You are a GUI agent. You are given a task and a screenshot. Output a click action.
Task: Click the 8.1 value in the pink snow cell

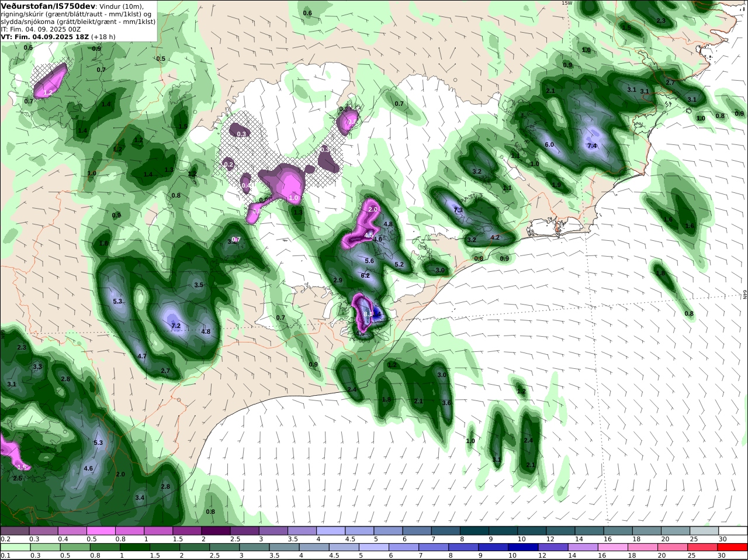click(x=368, y=314)
